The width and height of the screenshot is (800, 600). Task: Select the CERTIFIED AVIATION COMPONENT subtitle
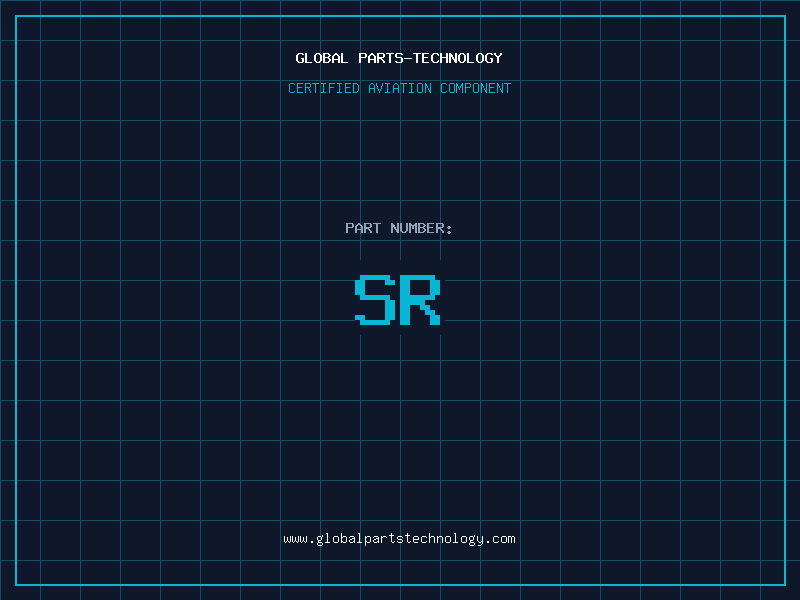[x=399, y=88]
